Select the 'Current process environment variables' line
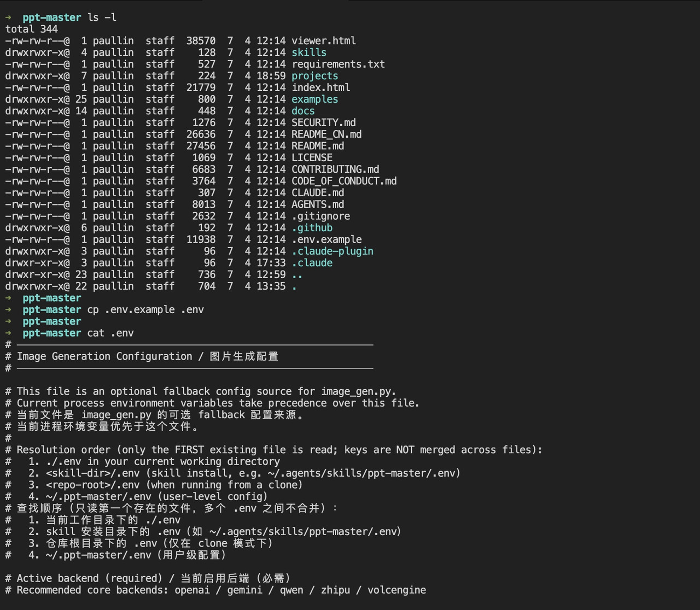 point(212,403)
